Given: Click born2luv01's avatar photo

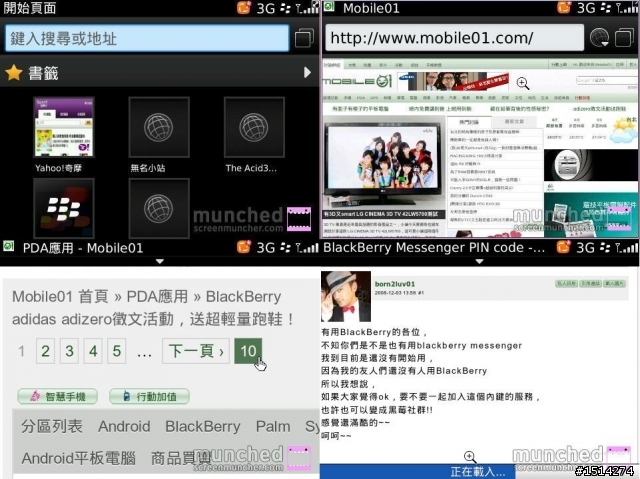Looking at the screenshot, I should 346,297.
